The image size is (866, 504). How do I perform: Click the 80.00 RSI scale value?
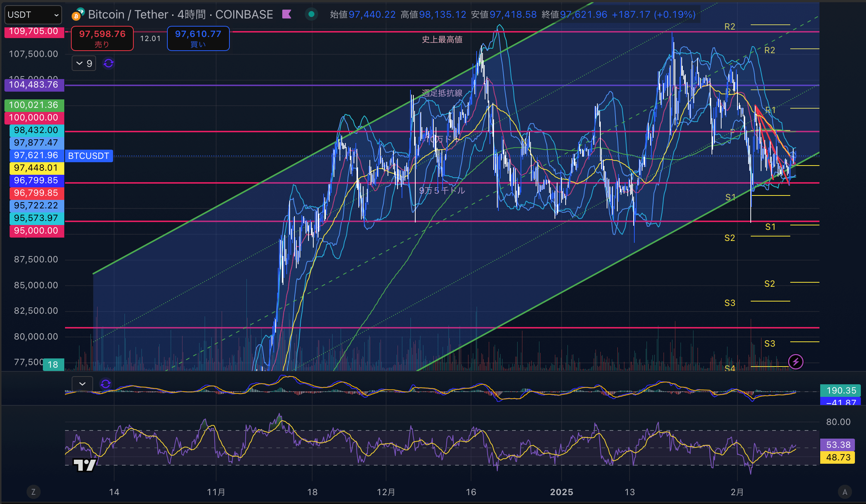[x=838, y=422]
